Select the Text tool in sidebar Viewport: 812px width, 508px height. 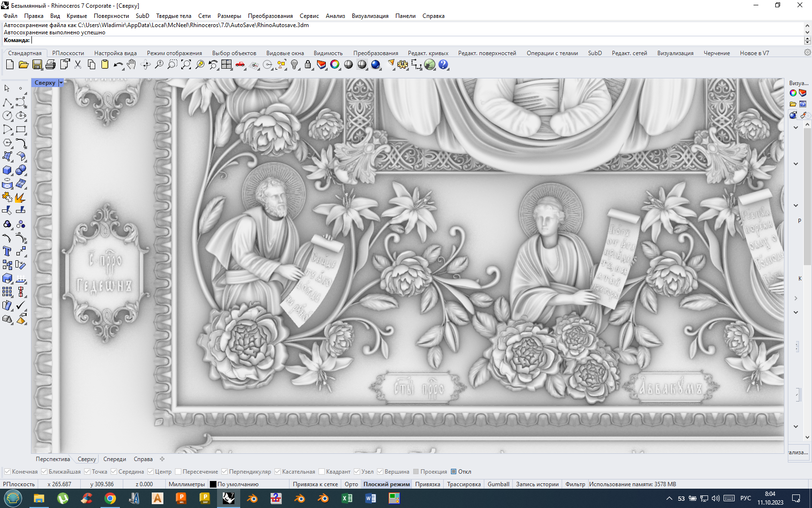[x=7, y=252]
